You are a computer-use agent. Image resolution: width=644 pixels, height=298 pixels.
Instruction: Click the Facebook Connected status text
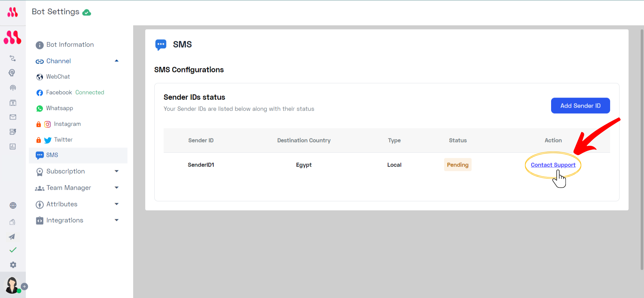click(90, 93)
